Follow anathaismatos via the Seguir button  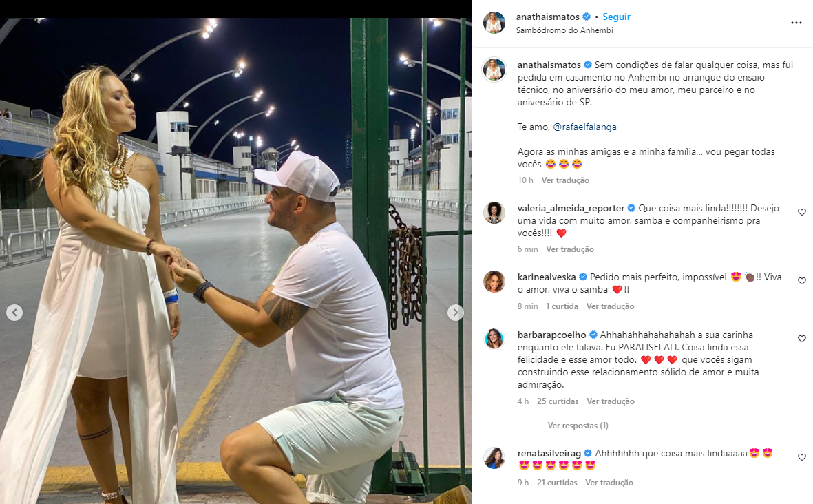[x=615, y=17]
